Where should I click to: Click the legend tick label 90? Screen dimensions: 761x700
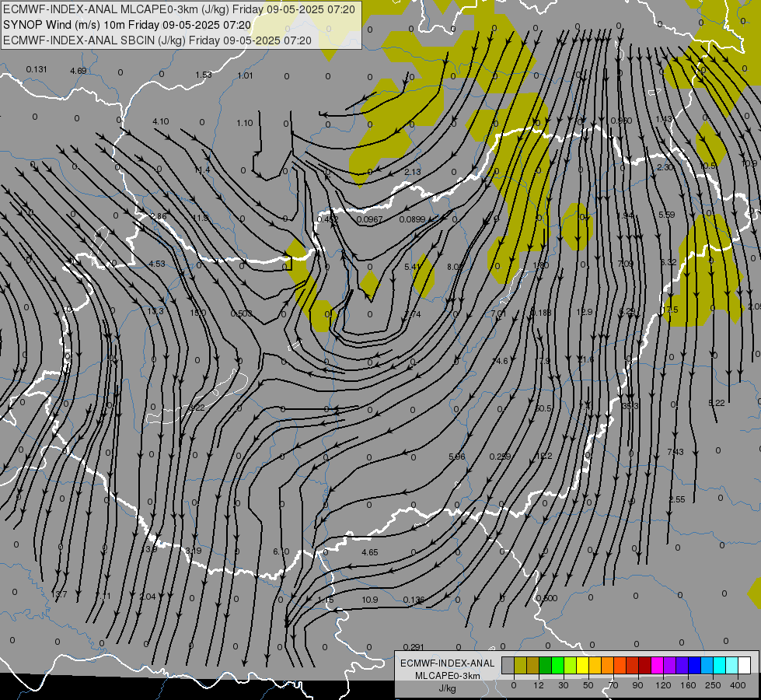coord(637,685)
